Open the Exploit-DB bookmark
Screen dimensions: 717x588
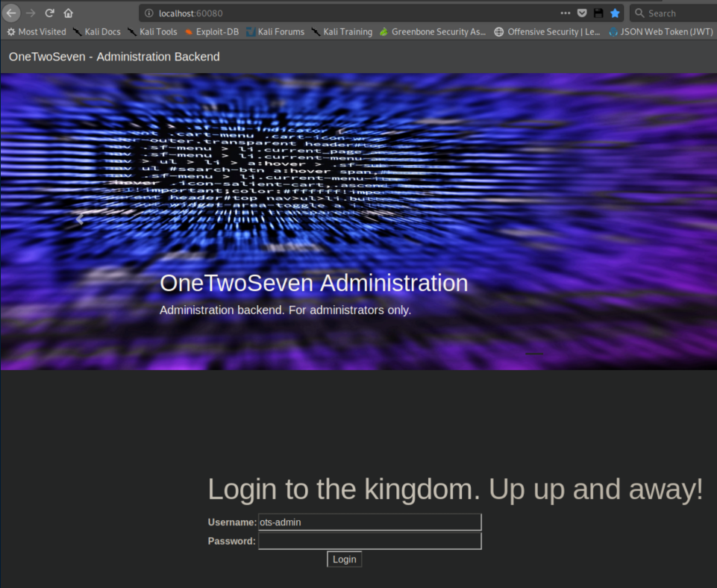212,32
